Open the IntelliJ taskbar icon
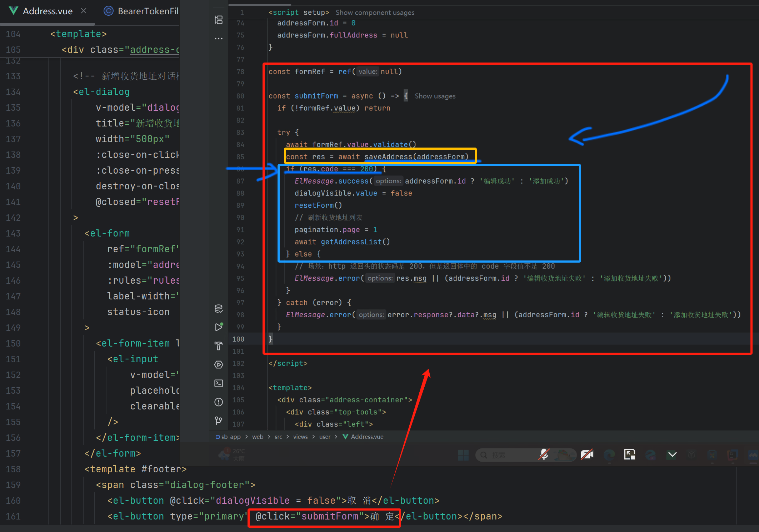The width and height of the screenshot is (759, 532). pos(733,455)
